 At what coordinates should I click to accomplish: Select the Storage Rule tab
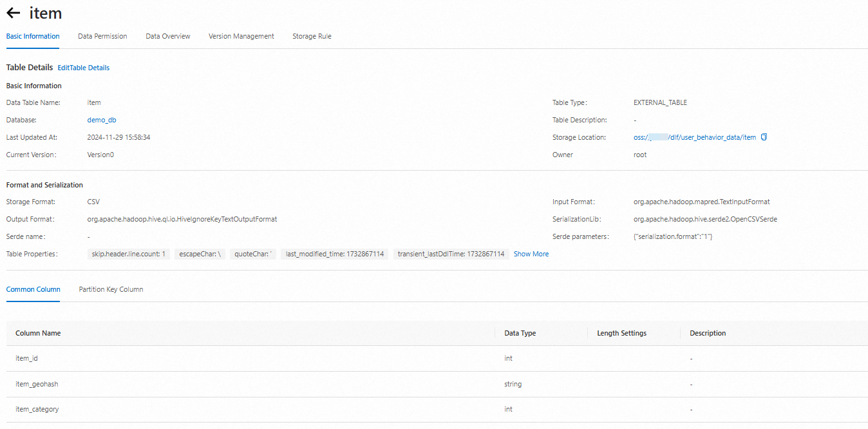312,36
